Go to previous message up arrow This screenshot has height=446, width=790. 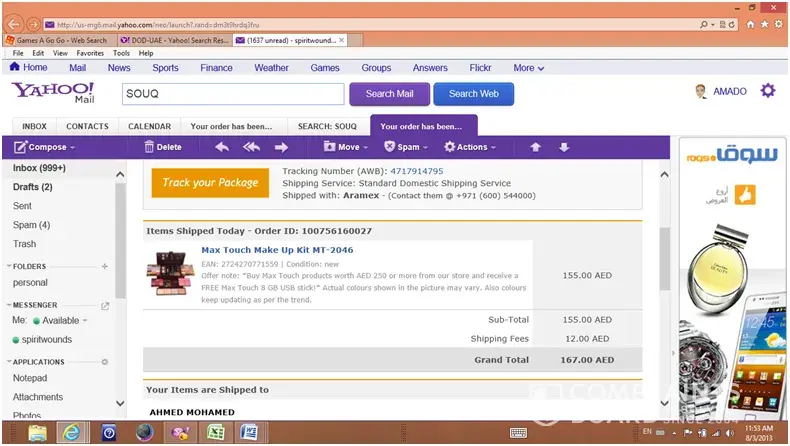coord(536,147)
